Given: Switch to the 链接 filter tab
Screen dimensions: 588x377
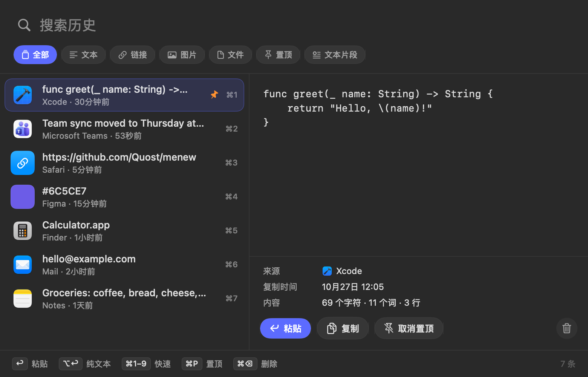Looking at the screenshot, I should [132, 55].
